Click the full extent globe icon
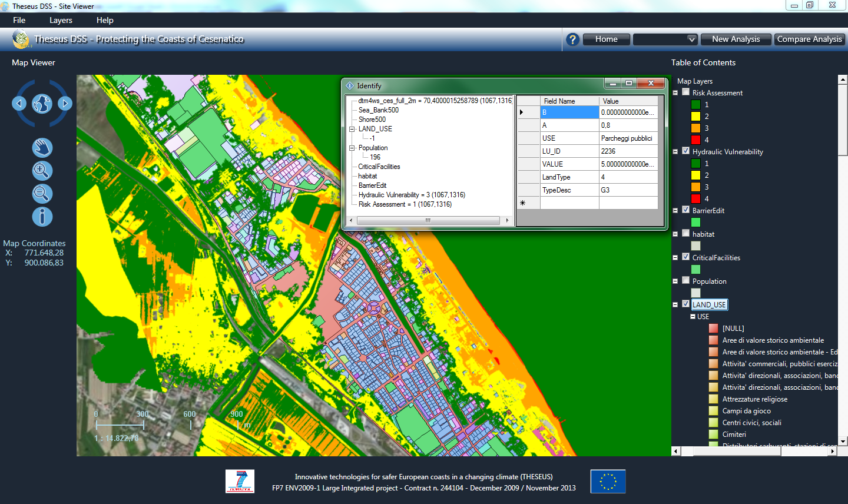The image size is (848, 504). 42,104
